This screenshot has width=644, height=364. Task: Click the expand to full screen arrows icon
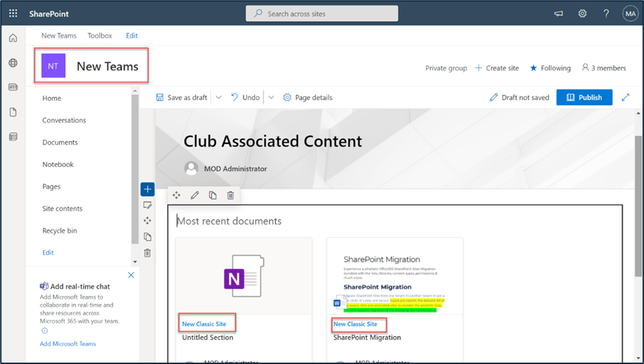626,97
